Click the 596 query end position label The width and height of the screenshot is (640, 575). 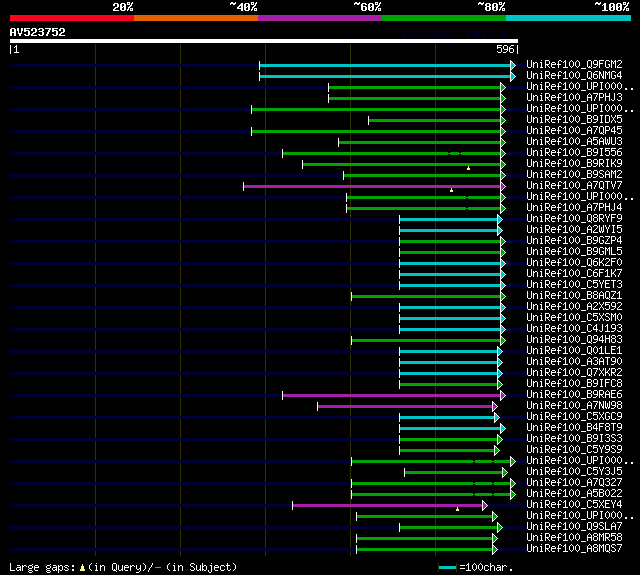[505, 49]
